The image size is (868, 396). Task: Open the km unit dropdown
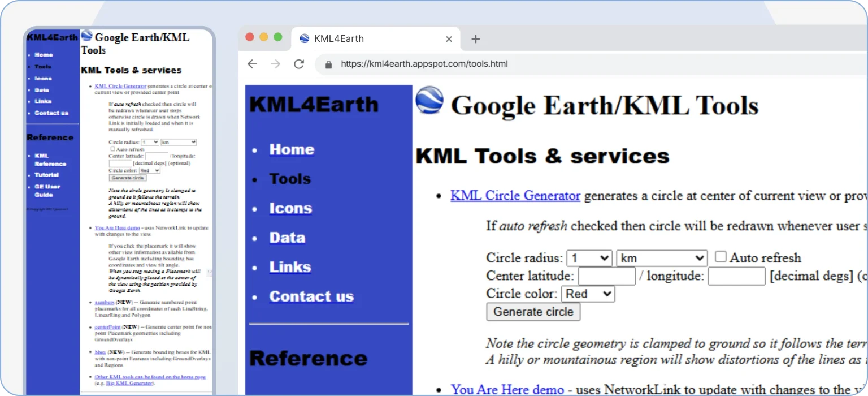pos(661,259)
